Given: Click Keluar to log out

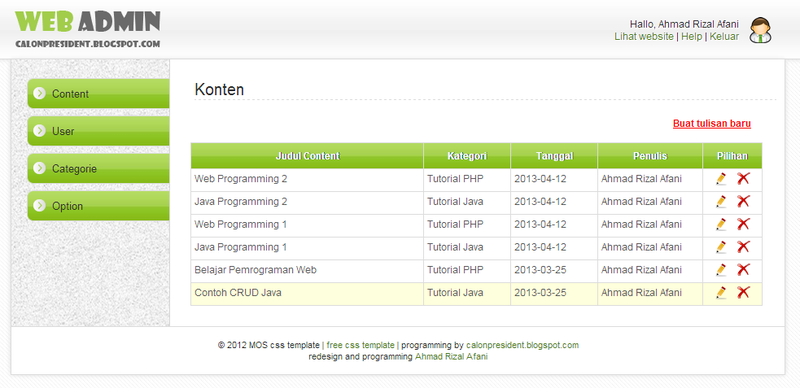Looking at the screenshot, I should (724, 37).
